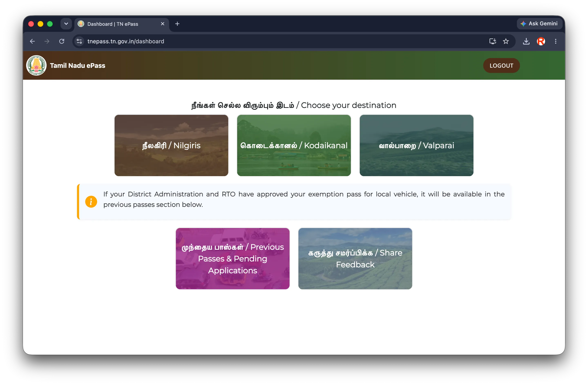588x385 pixels.
Task: Click the browser back arrow
Action: (32, 41)
